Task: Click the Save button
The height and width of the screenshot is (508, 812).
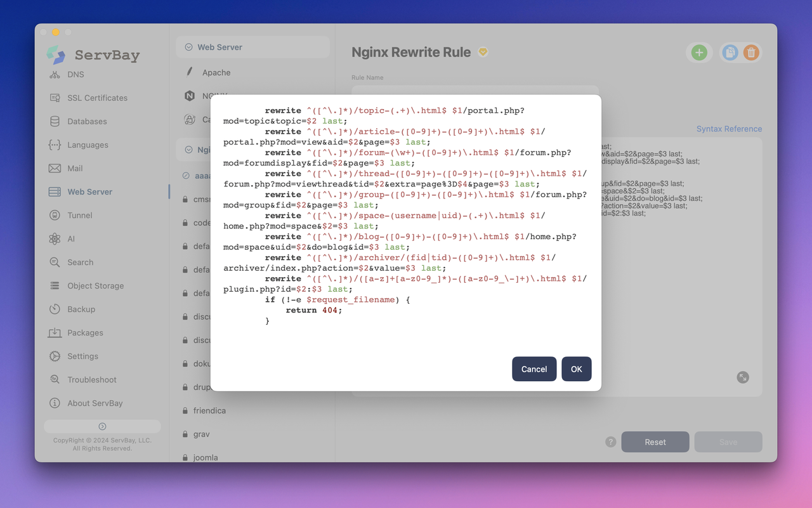Action: [x=728, y=442]
